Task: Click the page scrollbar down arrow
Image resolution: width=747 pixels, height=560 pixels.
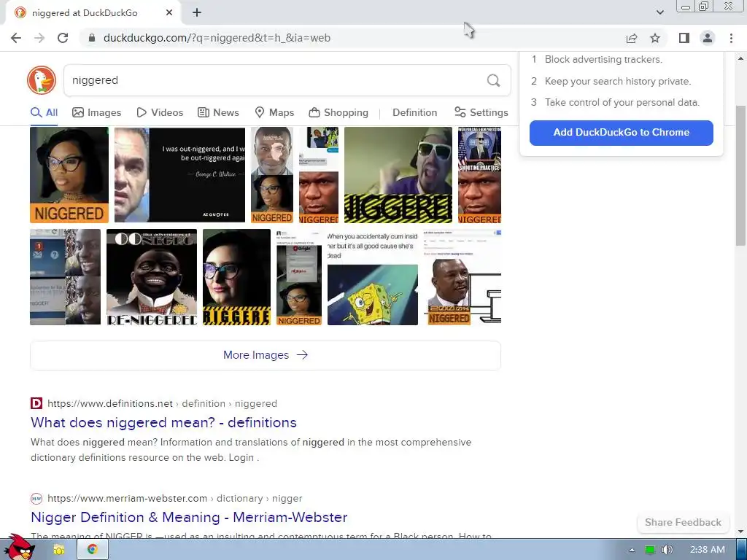Action: coord(740,532)
